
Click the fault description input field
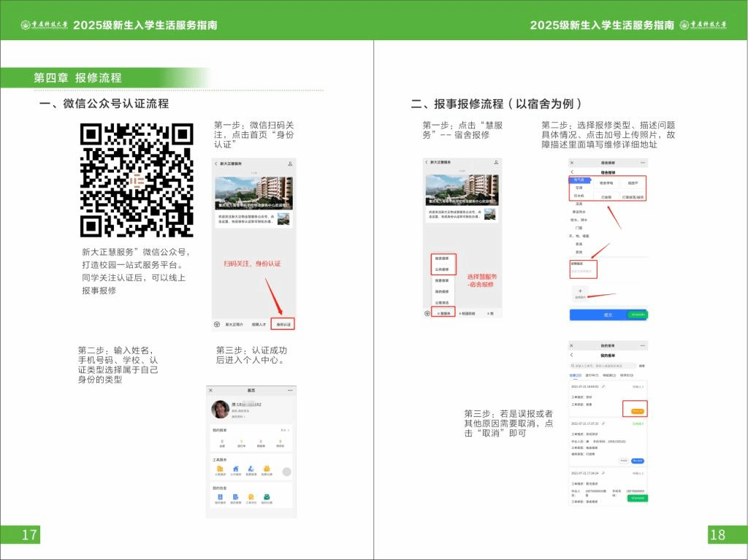coord(584,270)
